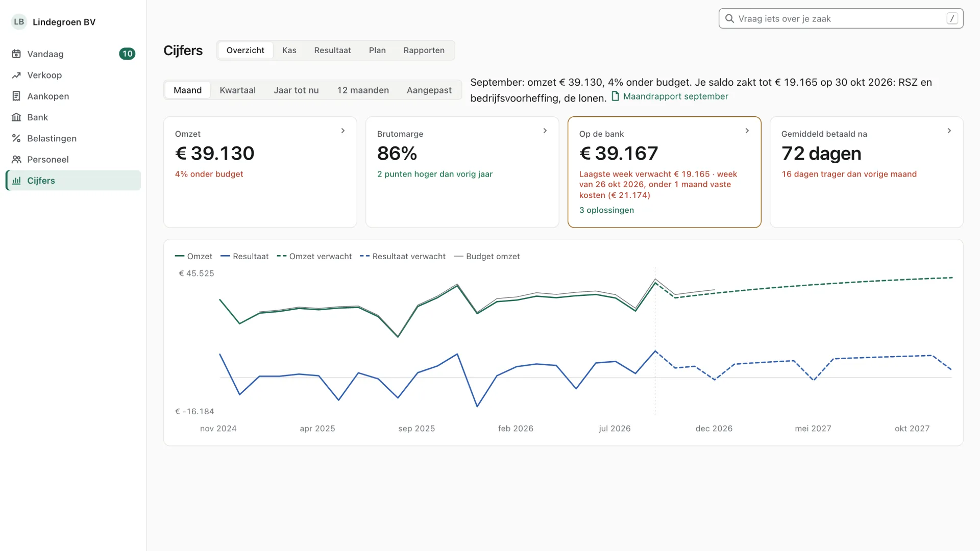Click the 72 dagen value
This screenshot has width=980, height=551.
point(821,153)
